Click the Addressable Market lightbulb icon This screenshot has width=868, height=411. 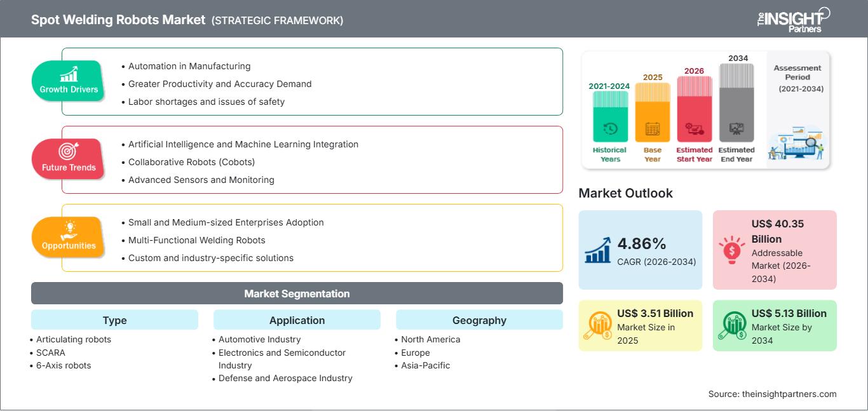[x=732, y=250]
